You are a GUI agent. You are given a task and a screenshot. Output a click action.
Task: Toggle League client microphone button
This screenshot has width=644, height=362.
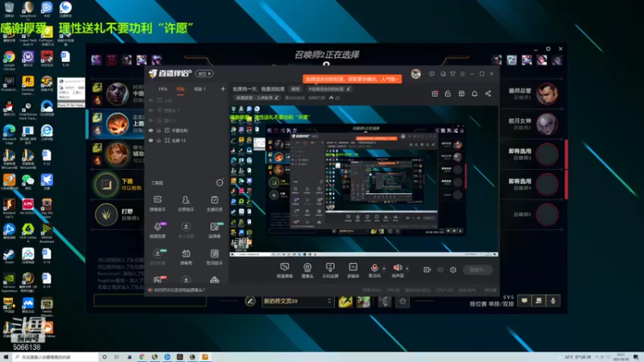point(553,301)
